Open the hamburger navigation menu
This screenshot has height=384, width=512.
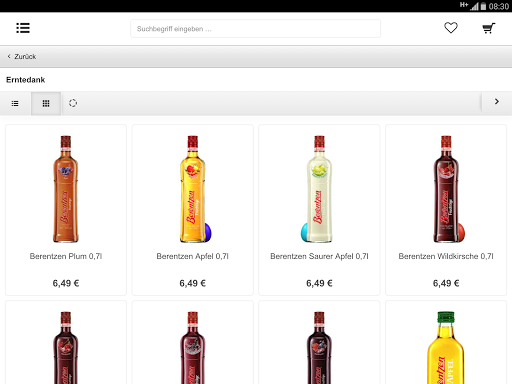click(23, 28)
